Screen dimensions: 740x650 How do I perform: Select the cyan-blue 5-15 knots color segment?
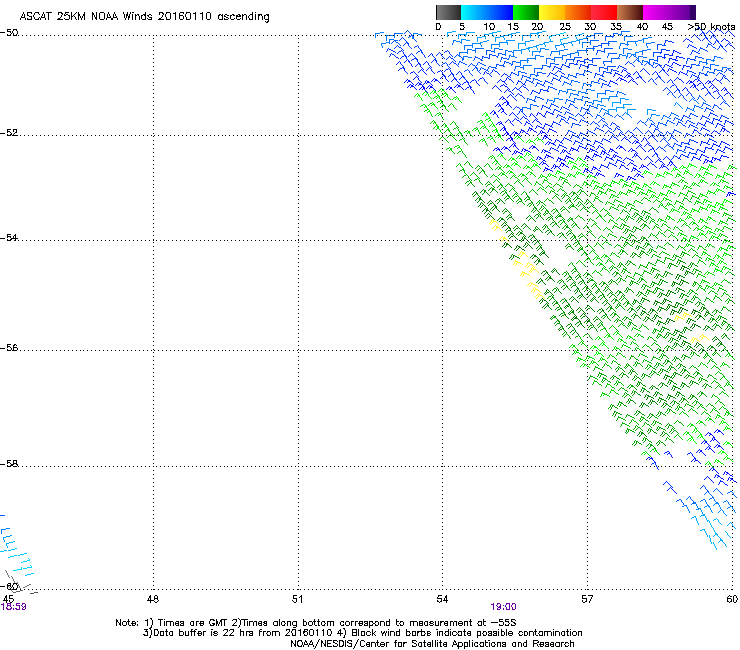tap(487, 12)
